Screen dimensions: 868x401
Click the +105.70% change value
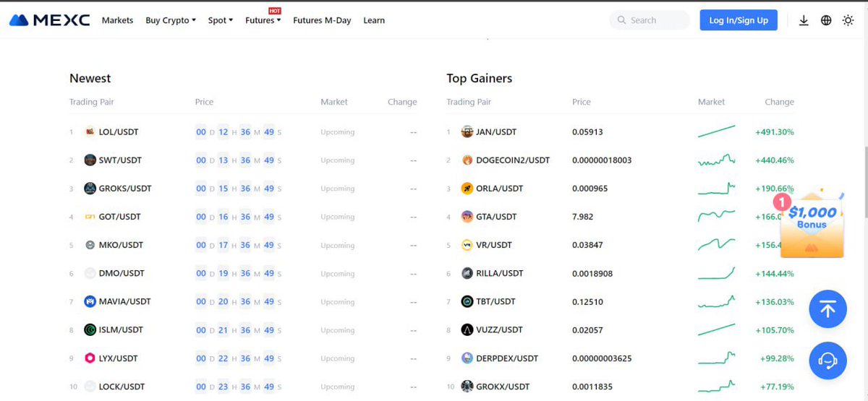click(775, 329)
